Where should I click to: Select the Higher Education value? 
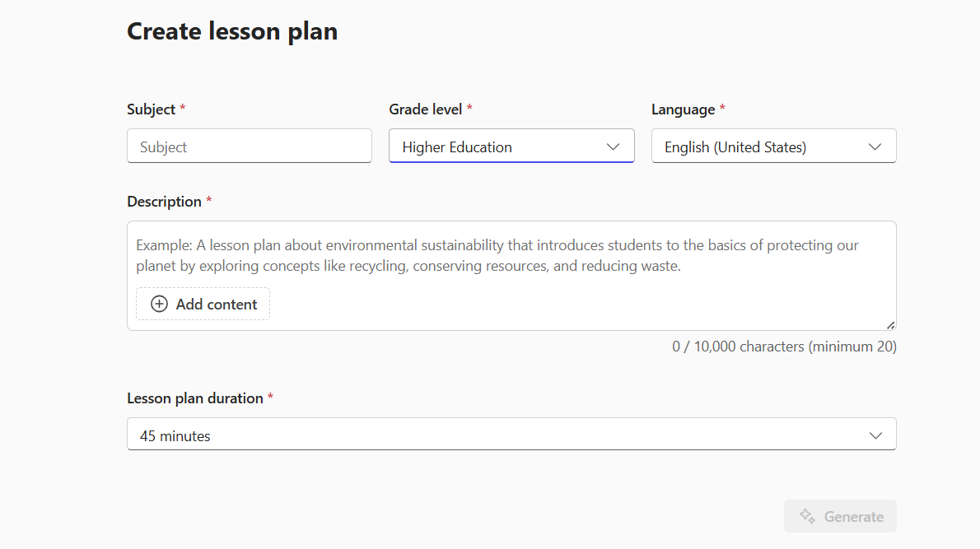[456, 147]
